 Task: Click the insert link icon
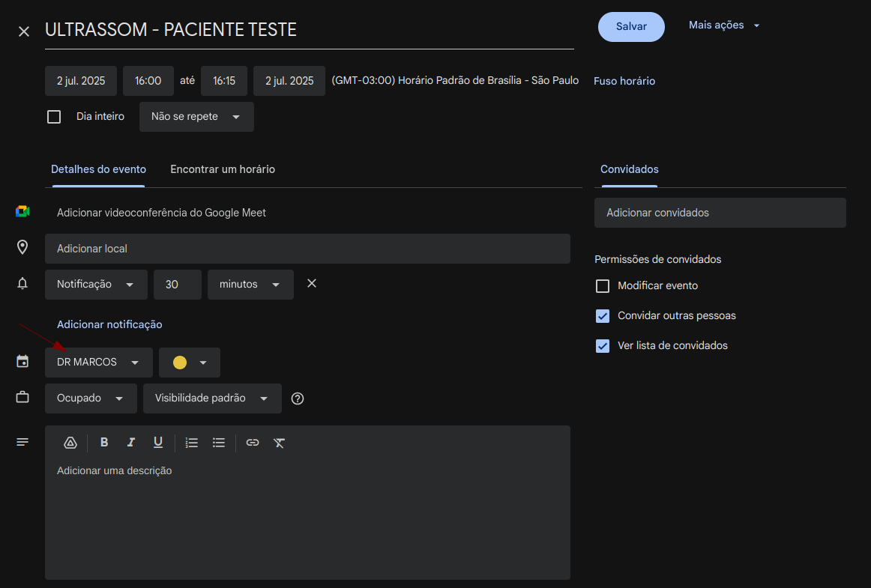tap(253, 443)
